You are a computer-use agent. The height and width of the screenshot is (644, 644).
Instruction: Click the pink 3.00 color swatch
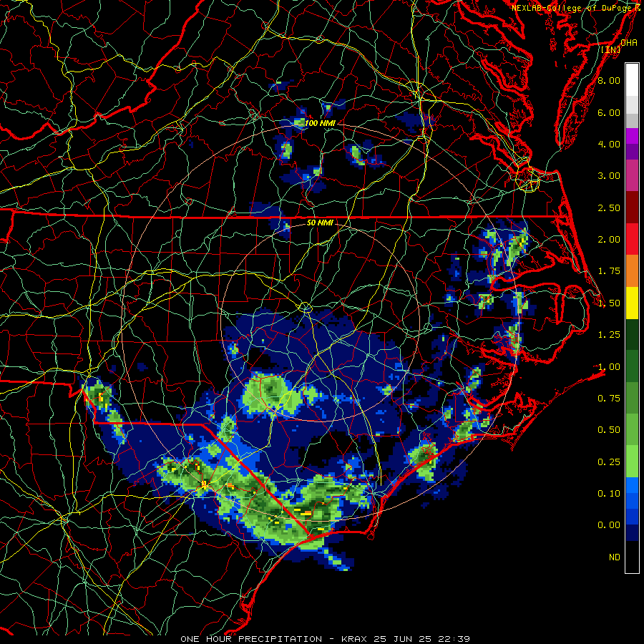(632, 176)
